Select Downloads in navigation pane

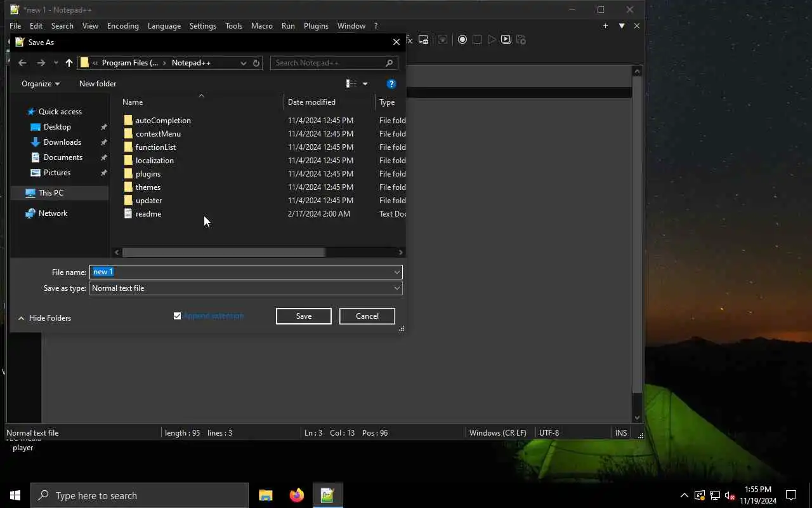click(x=55, y=142)
